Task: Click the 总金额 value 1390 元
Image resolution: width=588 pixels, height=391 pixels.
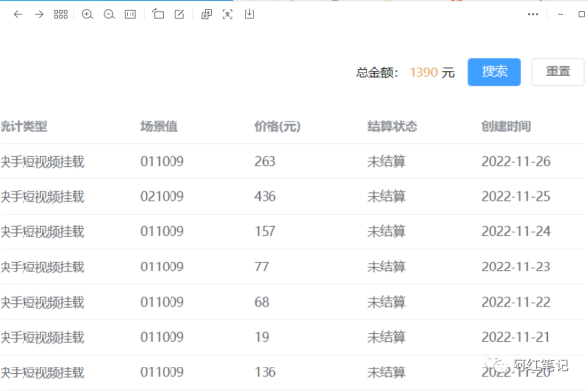Action: 431,73
